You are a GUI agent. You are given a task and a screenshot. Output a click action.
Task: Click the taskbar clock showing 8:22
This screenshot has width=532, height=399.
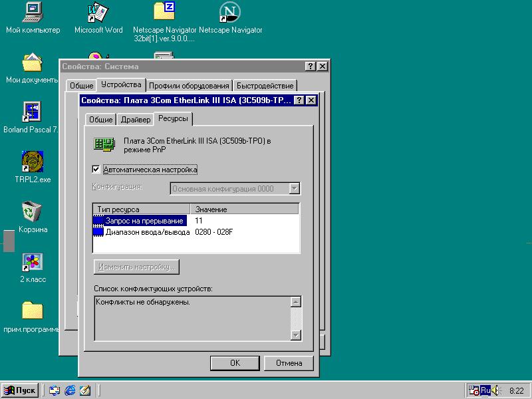point(517,391)
